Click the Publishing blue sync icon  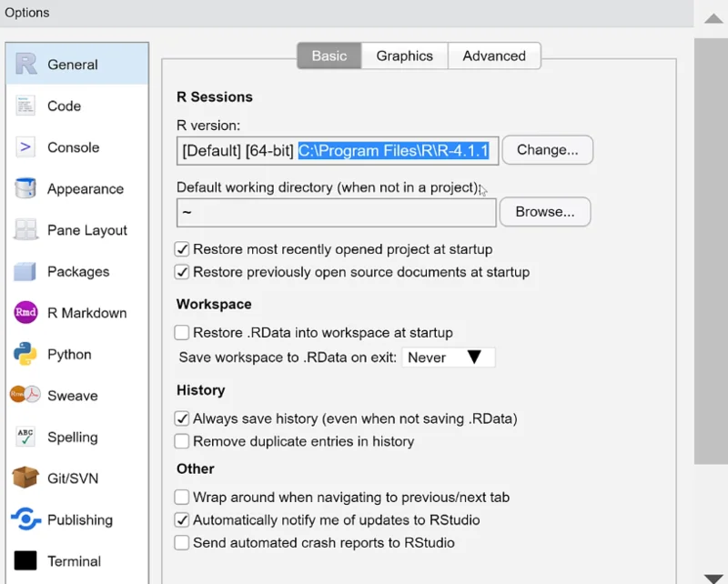(x=26, y=519)
